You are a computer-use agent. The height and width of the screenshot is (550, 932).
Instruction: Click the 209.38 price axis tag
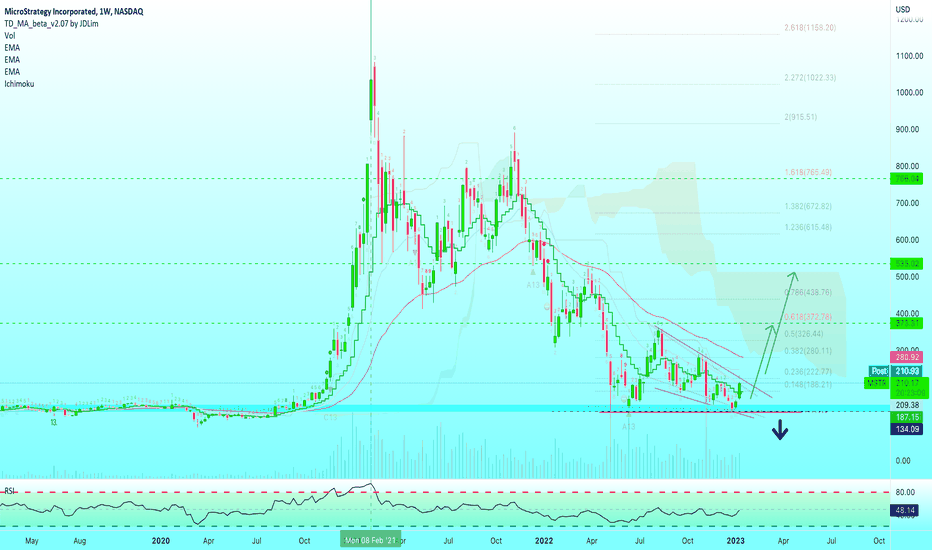[906, 405]
